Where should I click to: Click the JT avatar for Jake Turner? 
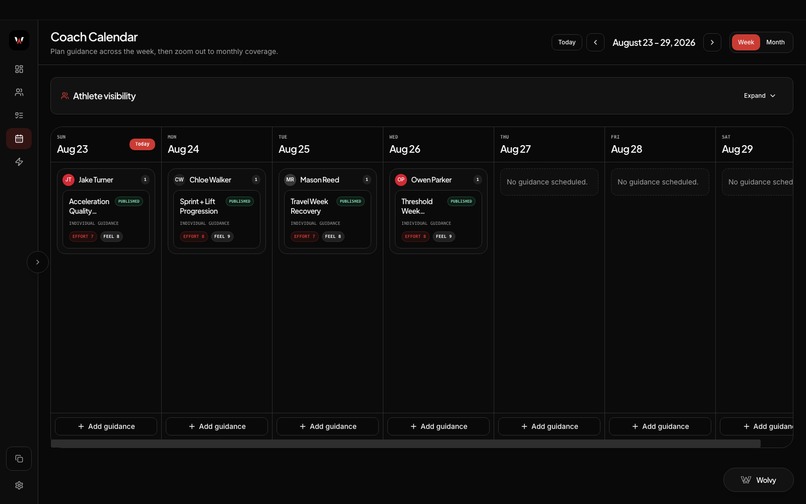pos(68,179)
